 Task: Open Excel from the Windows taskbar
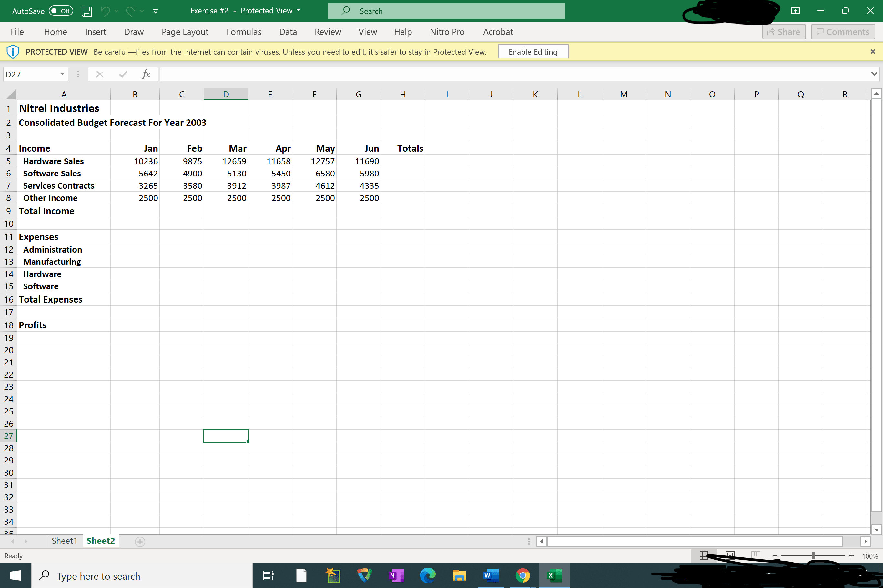point(554,575)
